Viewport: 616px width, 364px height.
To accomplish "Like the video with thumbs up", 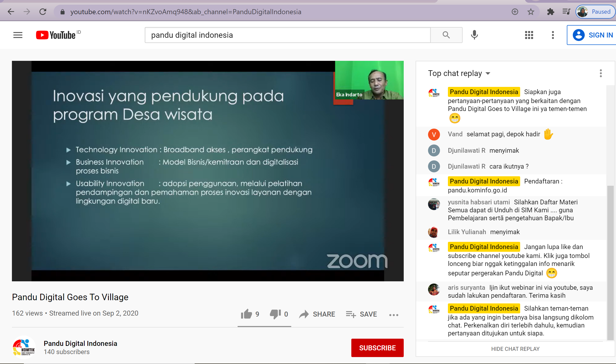I will click(247, 314).
